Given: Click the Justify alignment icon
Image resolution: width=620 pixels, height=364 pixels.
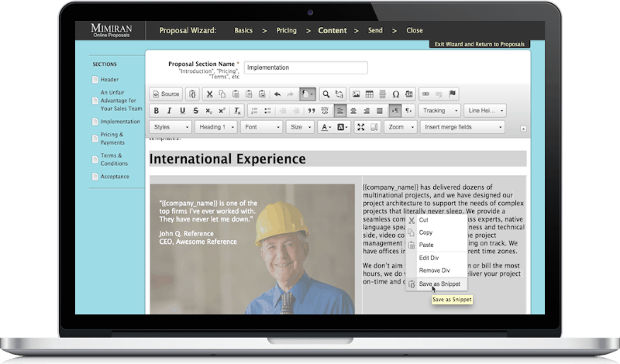Looking at the screenshot, I should [380, 111].
